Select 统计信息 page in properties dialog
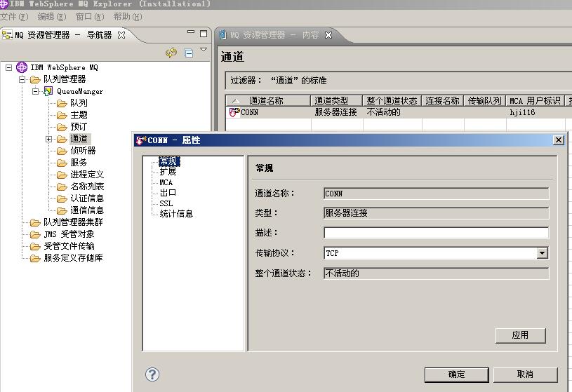 click(x=176, y=214)
